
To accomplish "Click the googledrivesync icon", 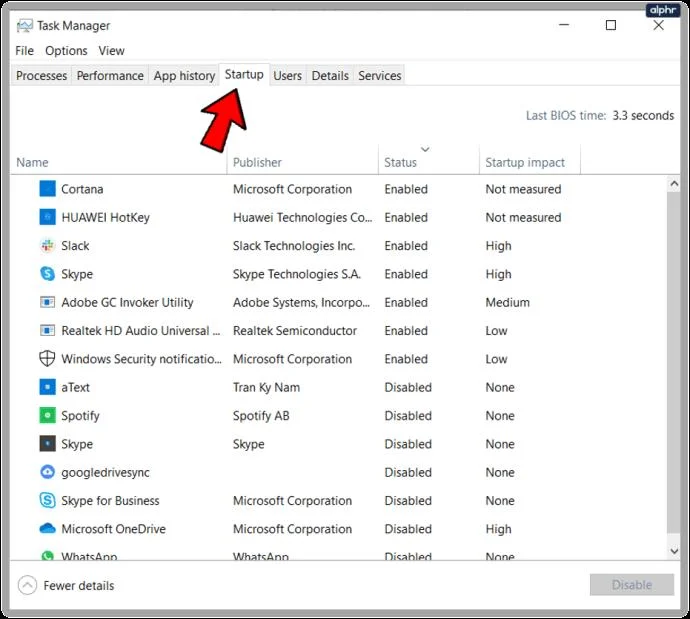I will pos(48,472).
